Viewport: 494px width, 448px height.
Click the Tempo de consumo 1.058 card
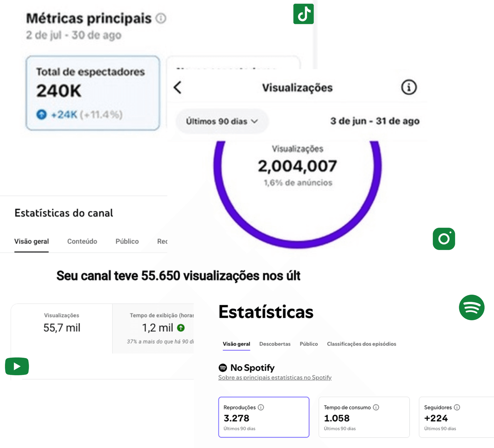[364, 417]
